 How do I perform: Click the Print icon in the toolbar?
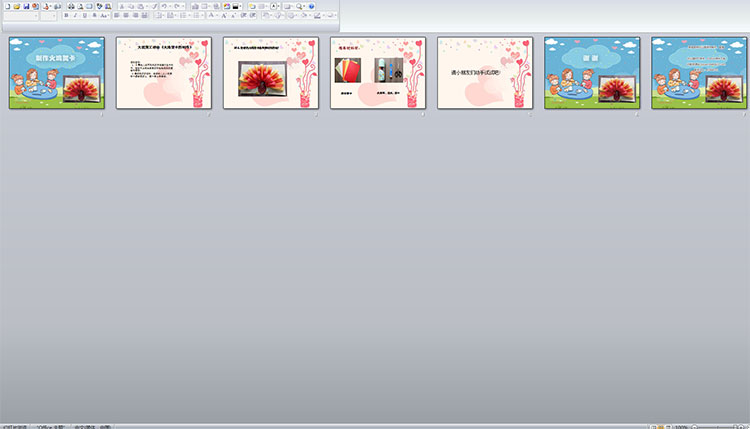point(71,7)
